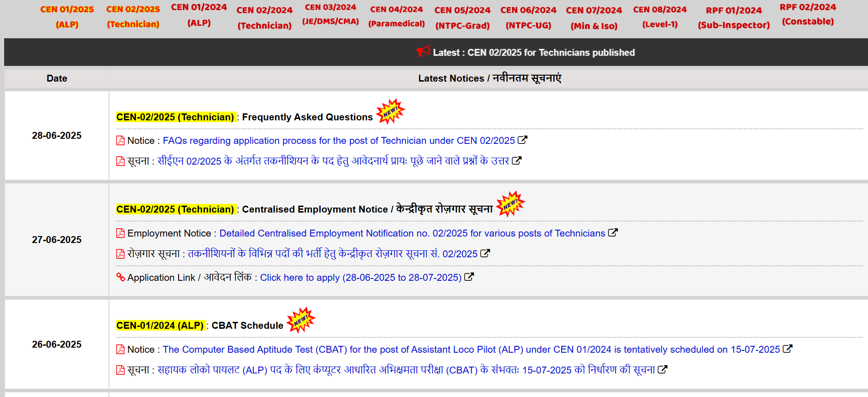
Task: Open the CEN 05/2024 (NTPC-Grad) tab
Action: pos(462,18)
